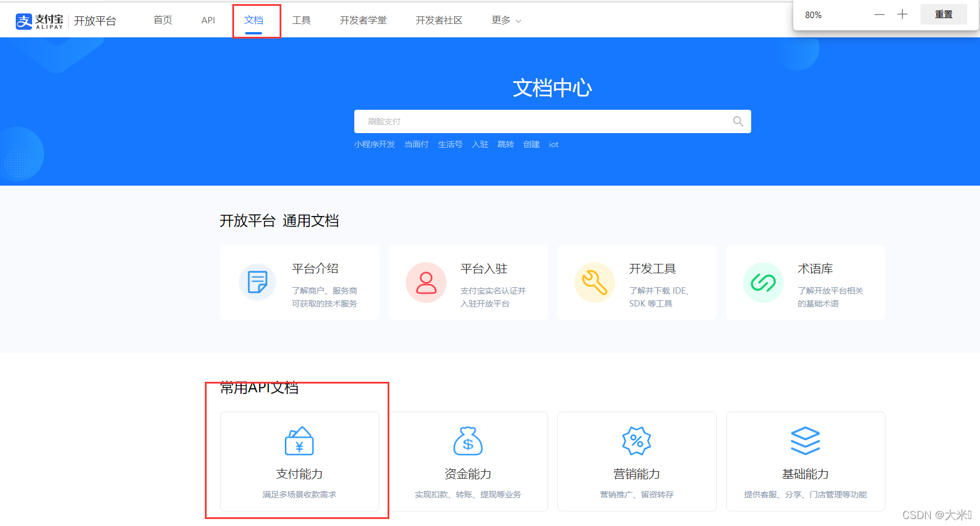Image resolution: width=980 pixels, height=526 pixels.
Task: Open the 开发者学堂 nav item
Action: pos(363,20)
